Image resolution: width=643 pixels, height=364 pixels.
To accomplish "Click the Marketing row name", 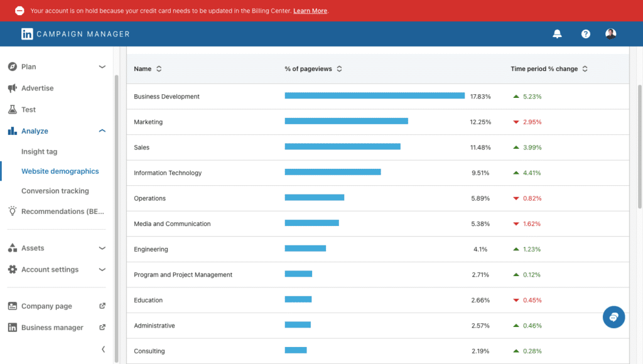I will click(x=148, y=122).
